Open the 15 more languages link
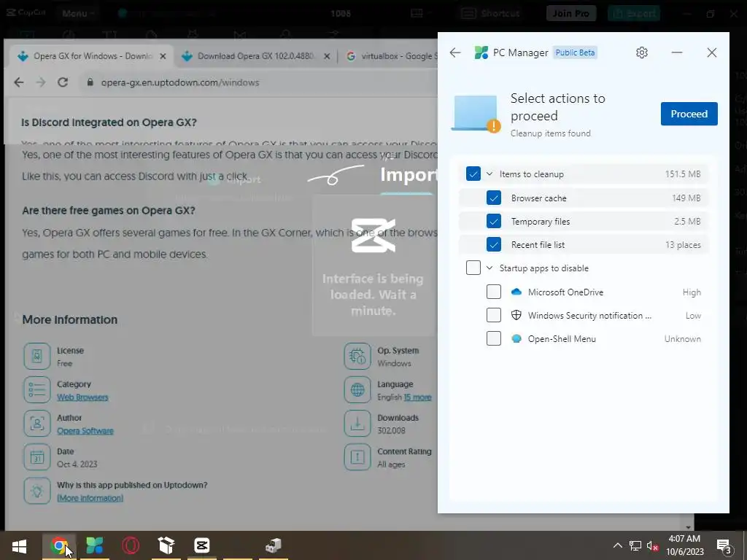 [x=417, y=397]
